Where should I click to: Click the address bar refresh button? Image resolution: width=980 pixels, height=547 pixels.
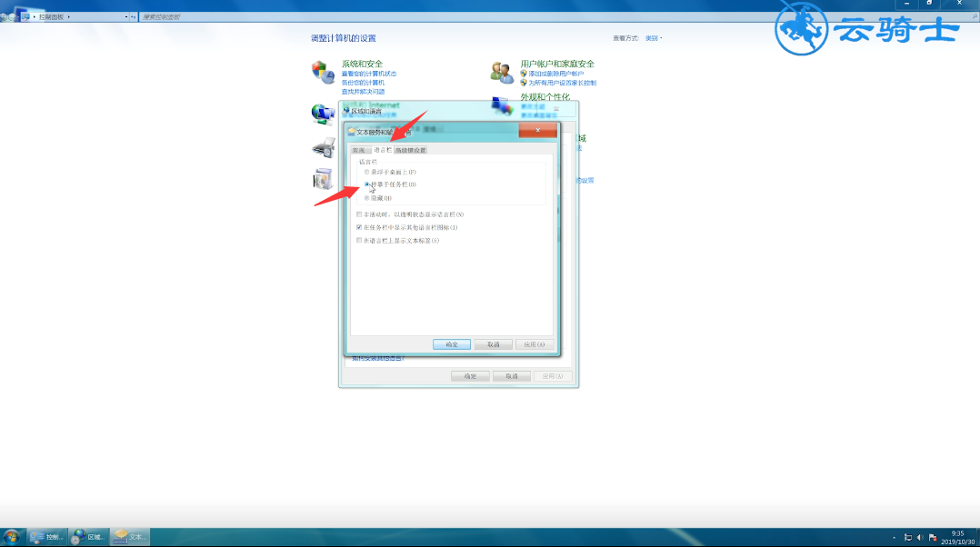click(x=133, y=17)
